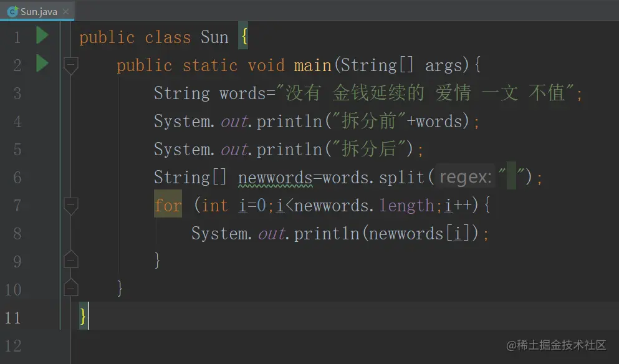
Task: Click line number 6 in the gutter
Action: click(x=17, y=178)
